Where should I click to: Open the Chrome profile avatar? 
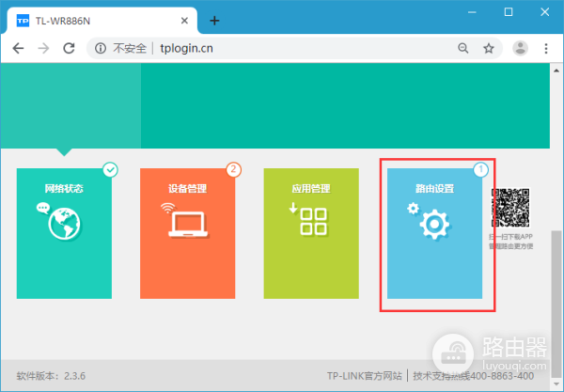pyautogui.click(x=520, y=48)
